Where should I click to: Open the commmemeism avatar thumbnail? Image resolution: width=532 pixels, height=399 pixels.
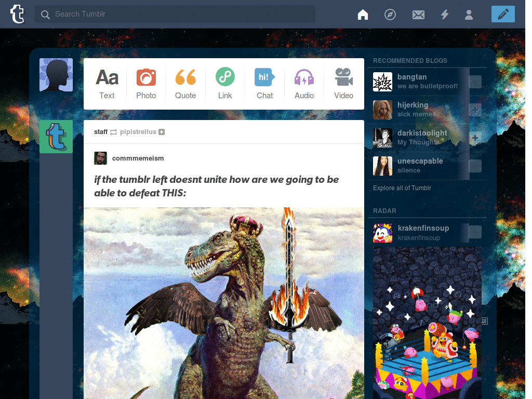[100, 158]
